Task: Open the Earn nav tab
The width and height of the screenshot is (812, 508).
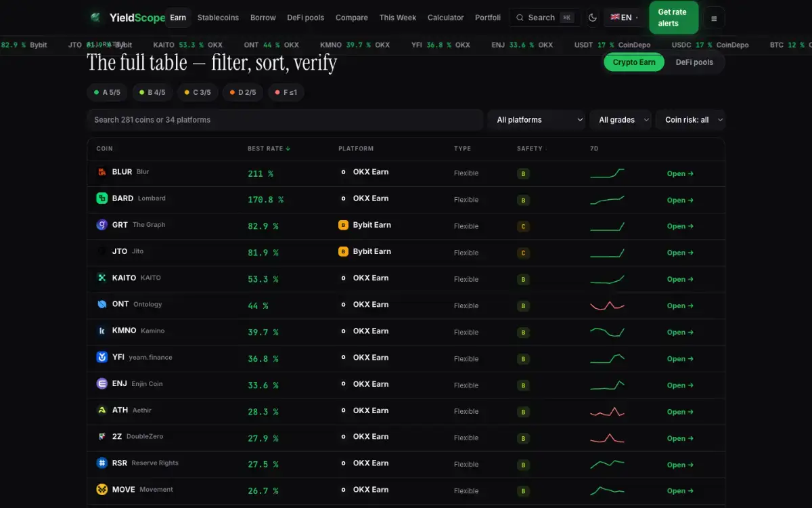Action: 178,18
